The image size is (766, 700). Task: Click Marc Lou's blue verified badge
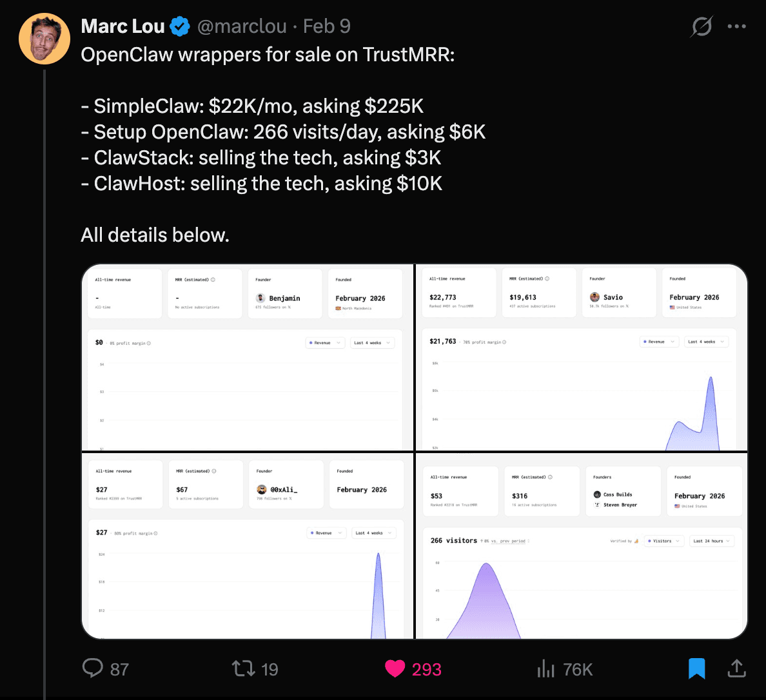[x=180, y=26]
